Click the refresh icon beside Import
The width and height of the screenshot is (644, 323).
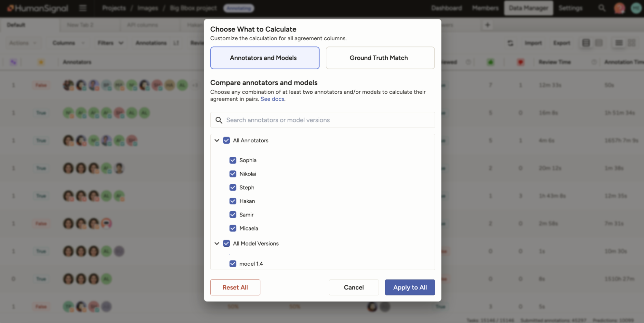pos(510,43)
